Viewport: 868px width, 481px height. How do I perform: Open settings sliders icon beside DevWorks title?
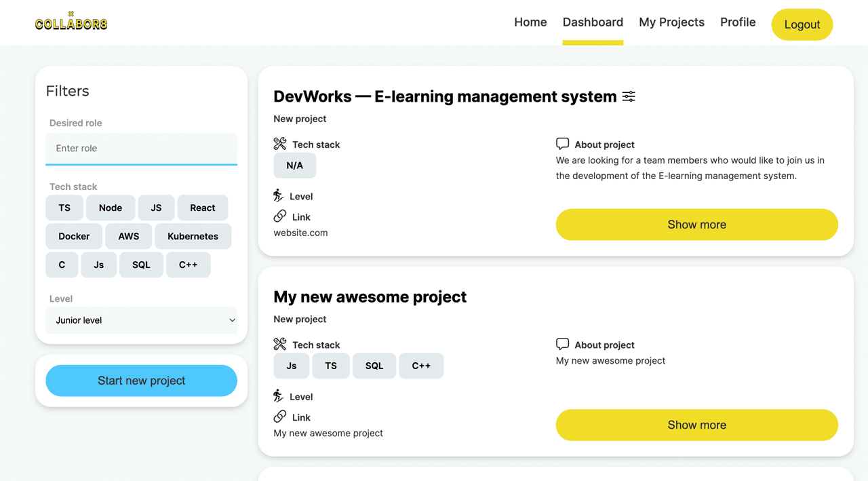pyautogui.click(x=629, y=96)
